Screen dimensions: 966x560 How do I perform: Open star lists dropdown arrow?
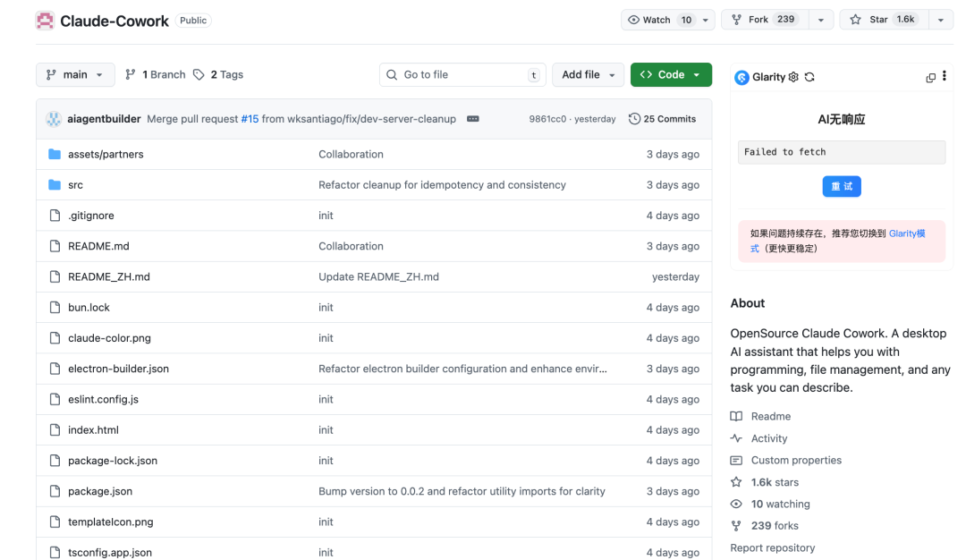click(x=941, y=20)
